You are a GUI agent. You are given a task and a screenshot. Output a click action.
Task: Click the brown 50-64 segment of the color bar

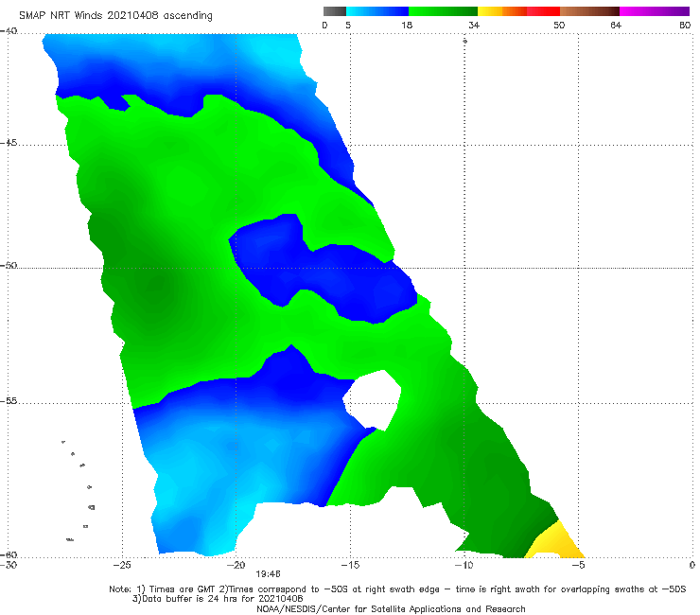click(589, 11)
